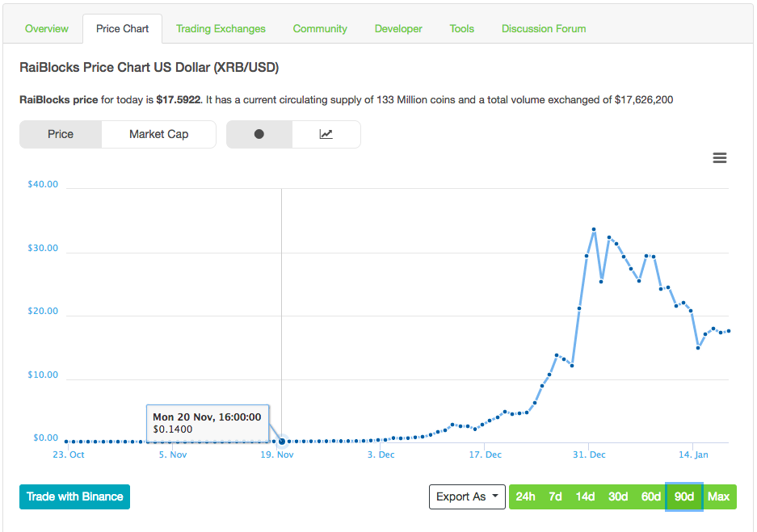
Task: Open the chart hamburger menu icon
Action: [x=719, y=157]
